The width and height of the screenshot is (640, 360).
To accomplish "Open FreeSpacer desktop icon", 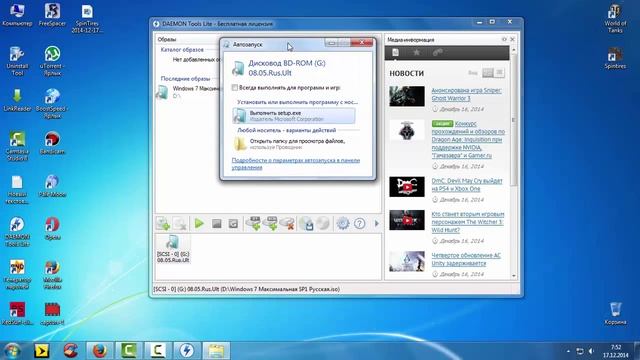I will (52, 15).
